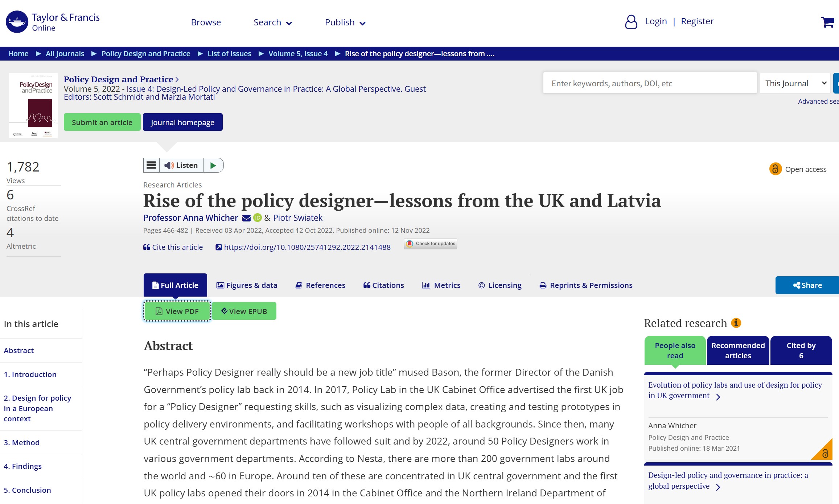This screenshot has width=839, height=504.
Task: Open Anna Whicher's ORCID profile icon
Action: (258, 218)
